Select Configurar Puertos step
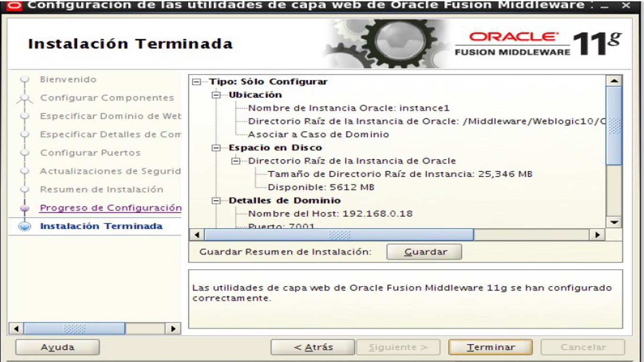Viewport: 644px width, 362px height. tap(90, 153)
